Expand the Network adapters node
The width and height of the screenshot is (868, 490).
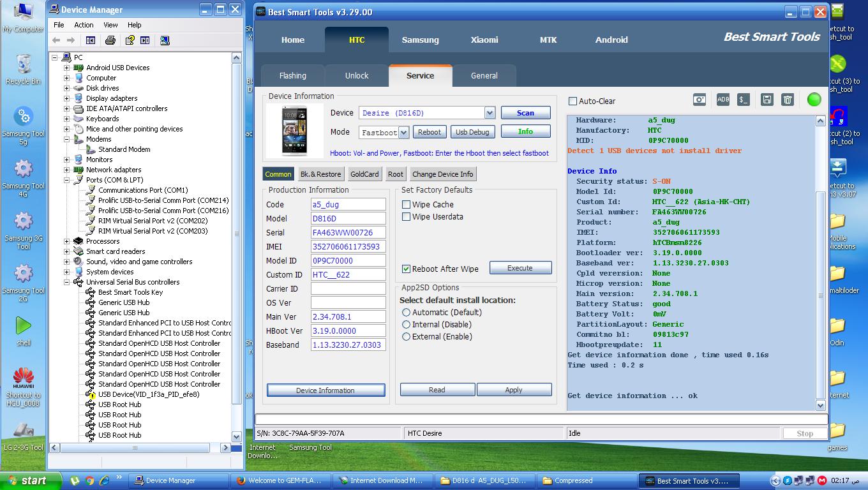[x=66, y=170]
